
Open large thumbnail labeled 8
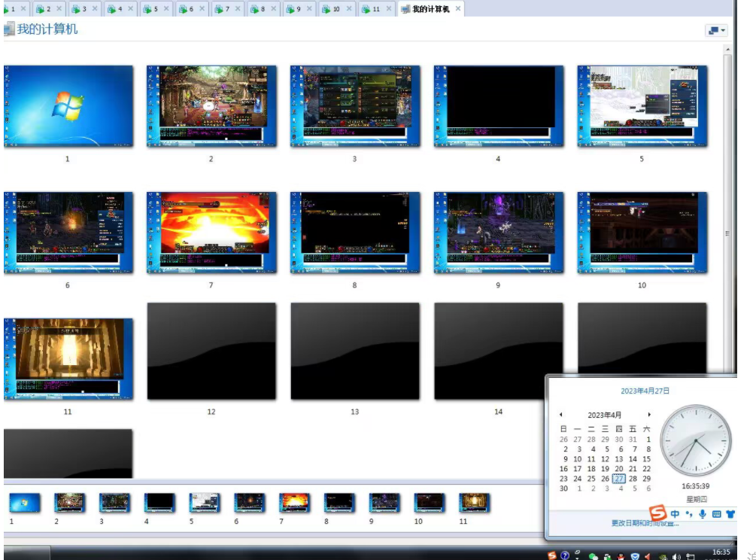point(355,233)
